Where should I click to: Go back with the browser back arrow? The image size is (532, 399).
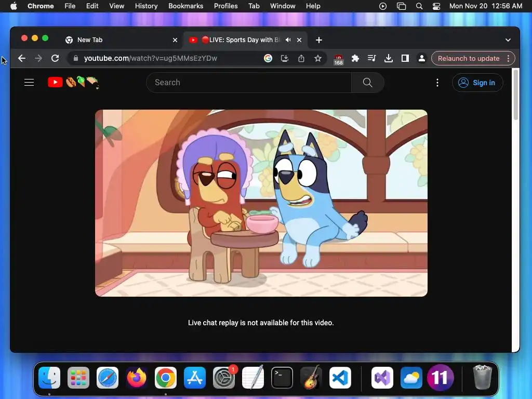coord(22,58)
